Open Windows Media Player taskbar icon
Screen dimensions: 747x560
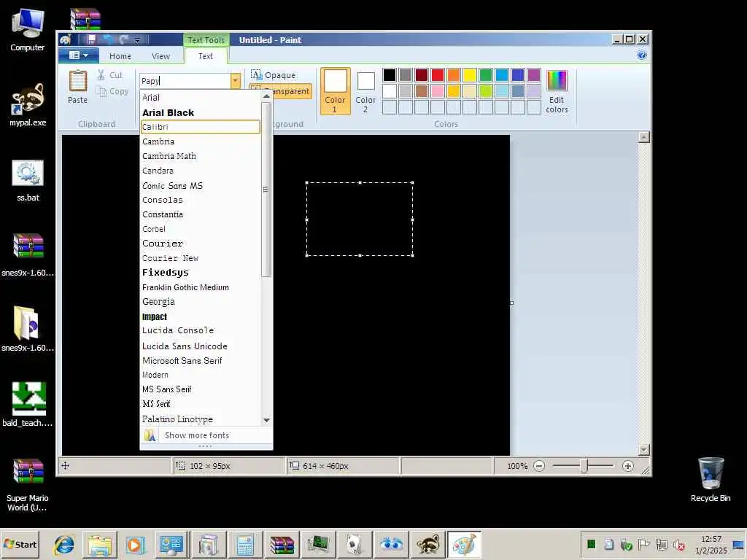134,544
